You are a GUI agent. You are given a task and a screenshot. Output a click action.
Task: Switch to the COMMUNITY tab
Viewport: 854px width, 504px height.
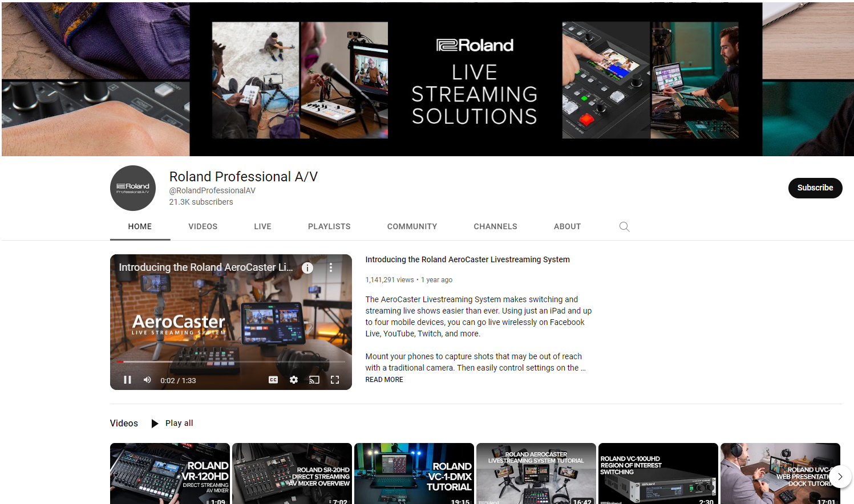(412, 226)
